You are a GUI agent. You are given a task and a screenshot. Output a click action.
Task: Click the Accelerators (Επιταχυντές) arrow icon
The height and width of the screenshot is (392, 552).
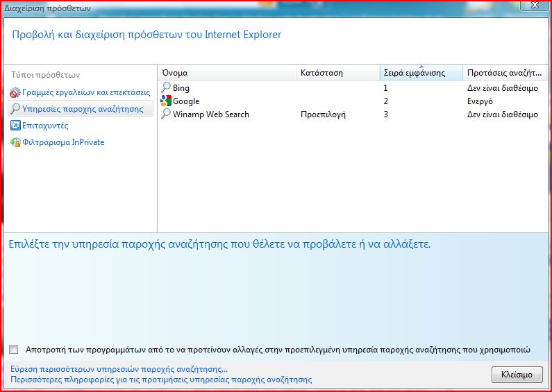[x=15, y=126]
